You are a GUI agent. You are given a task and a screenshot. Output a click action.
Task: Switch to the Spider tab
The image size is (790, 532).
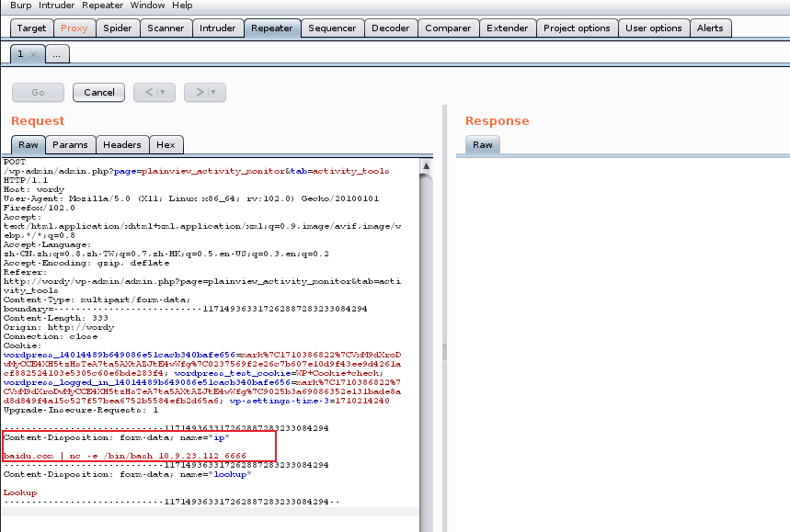pyautogui.click(x=118, y=28)
